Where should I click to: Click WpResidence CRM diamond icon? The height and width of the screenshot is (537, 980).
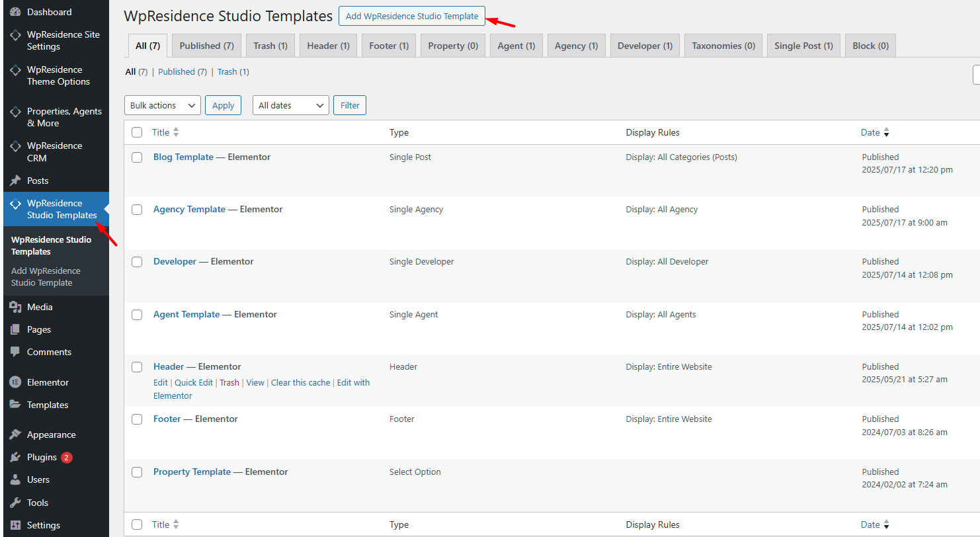(x=15, y=145)
